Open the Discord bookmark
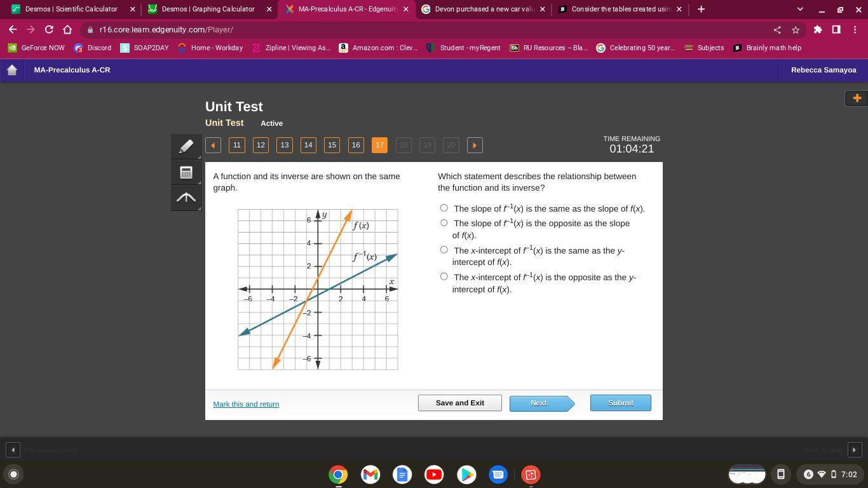This screenshot has height=488, width=868. point(93,48)
